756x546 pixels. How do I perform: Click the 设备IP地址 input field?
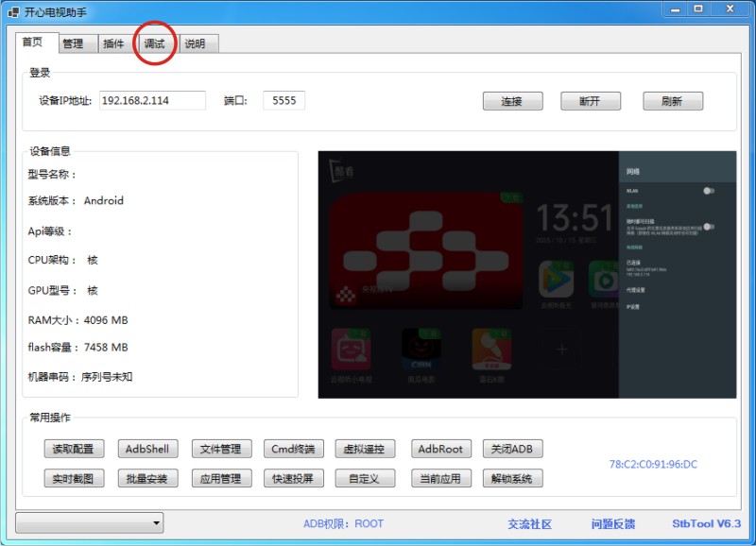pyautogui.click(x=152, y=101)
